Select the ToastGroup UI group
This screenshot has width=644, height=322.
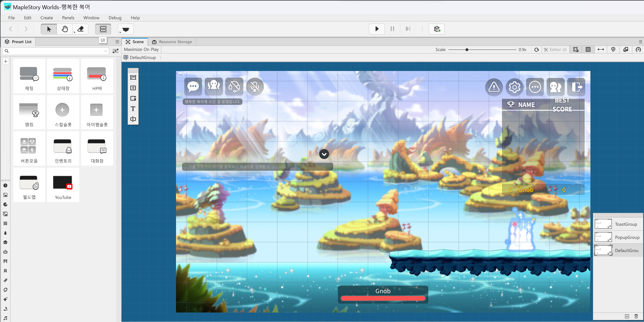tap(618, 224)
